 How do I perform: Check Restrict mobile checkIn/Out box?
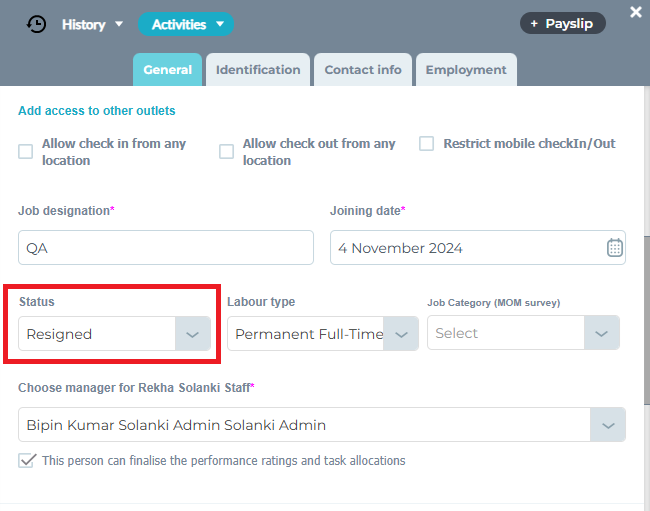pos(426,144)
